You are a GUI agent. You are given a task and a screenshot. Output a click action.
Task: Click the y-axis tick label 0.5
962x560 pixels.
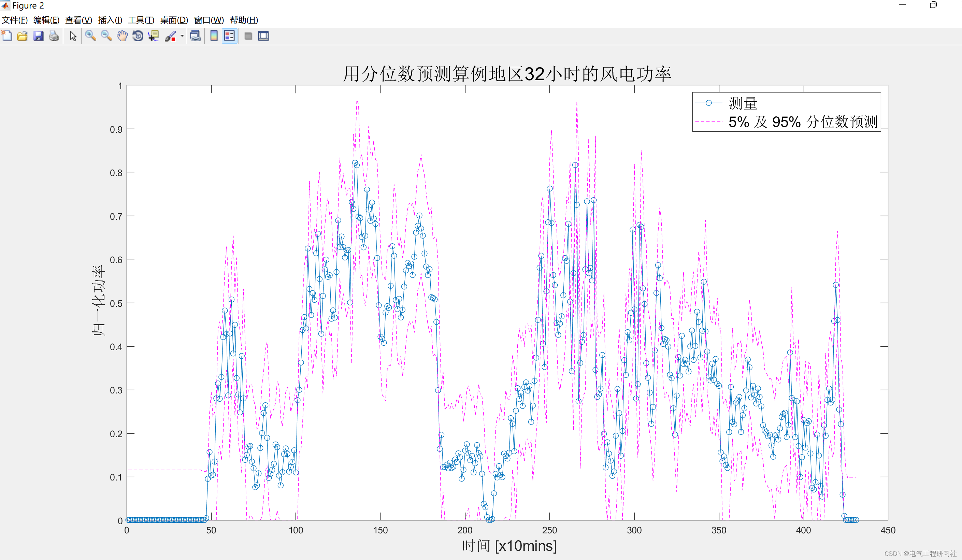[116, 303]
